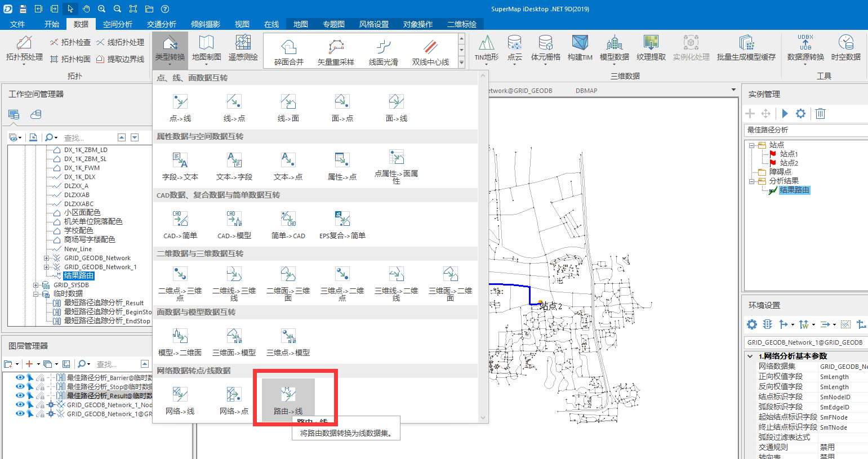Switch to the 空间分析 ribbon tab
Screen dimensions: 868x459
coord(118,24)
